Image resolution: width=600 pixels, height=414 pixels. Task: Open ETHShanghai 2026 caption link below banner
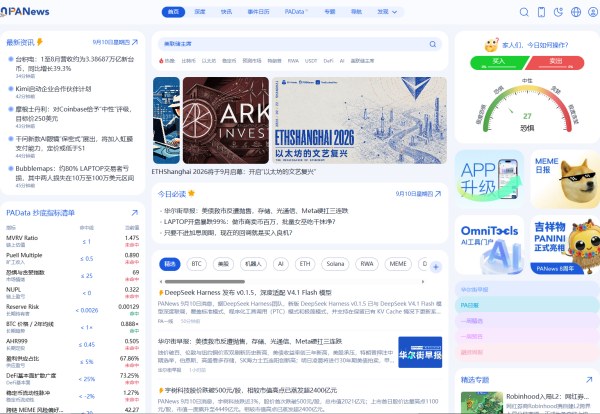point(233,172)
